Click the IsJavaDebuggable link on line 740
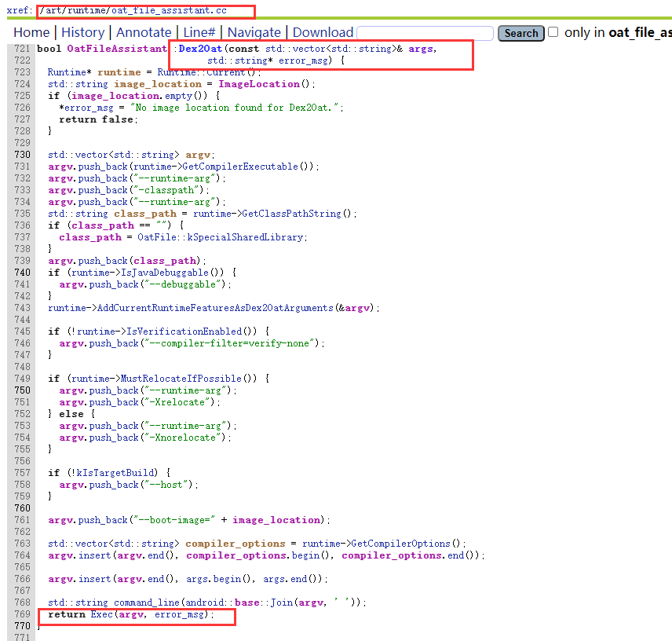Screen dimensions: 672x641 [x=165, y=273]
